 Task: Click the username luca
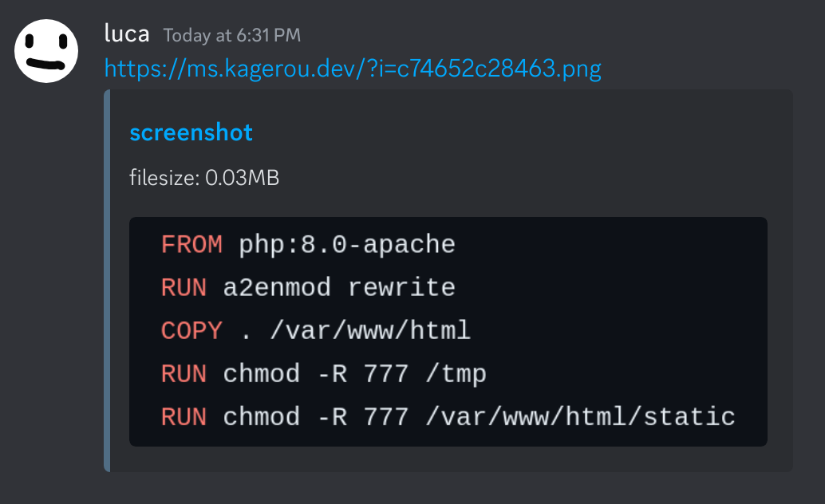[125, 33]
